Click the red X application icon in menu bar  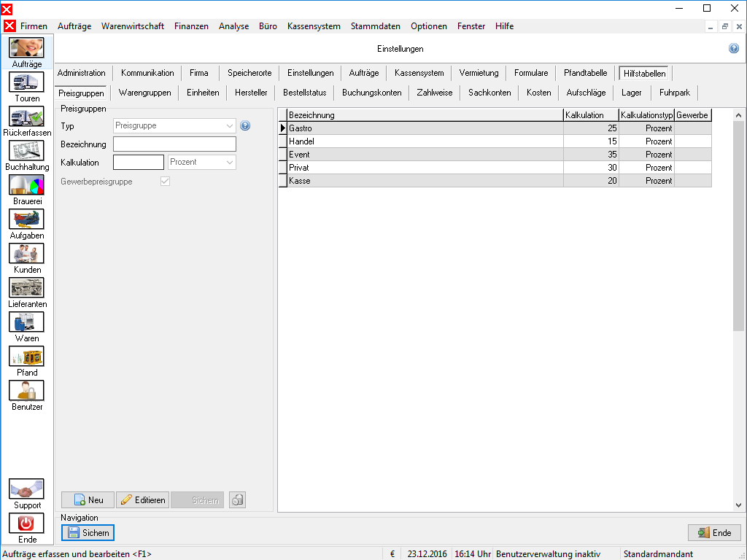[9, 26]
